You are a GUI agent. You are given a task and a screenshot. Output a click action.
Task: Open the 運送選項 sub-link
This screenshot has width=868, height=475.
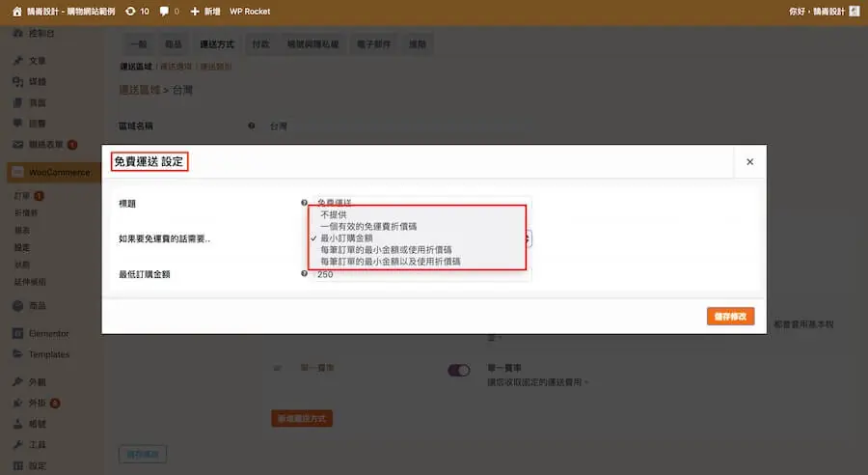point(176,67)
